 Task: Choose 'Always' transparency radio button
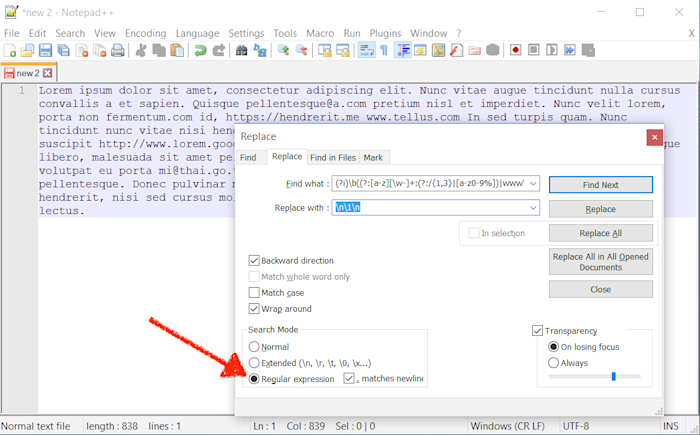point(553,363)
